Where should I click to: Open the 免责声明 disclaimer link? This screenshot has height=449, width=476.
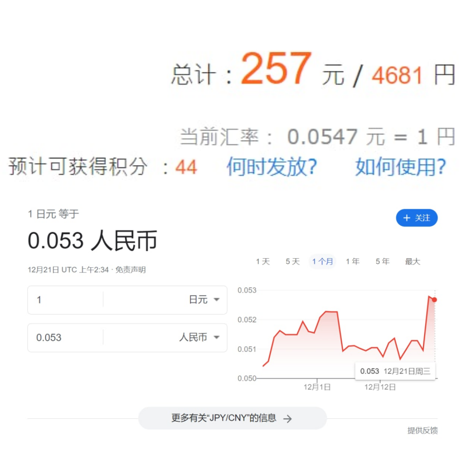click(x=130, y=269)
